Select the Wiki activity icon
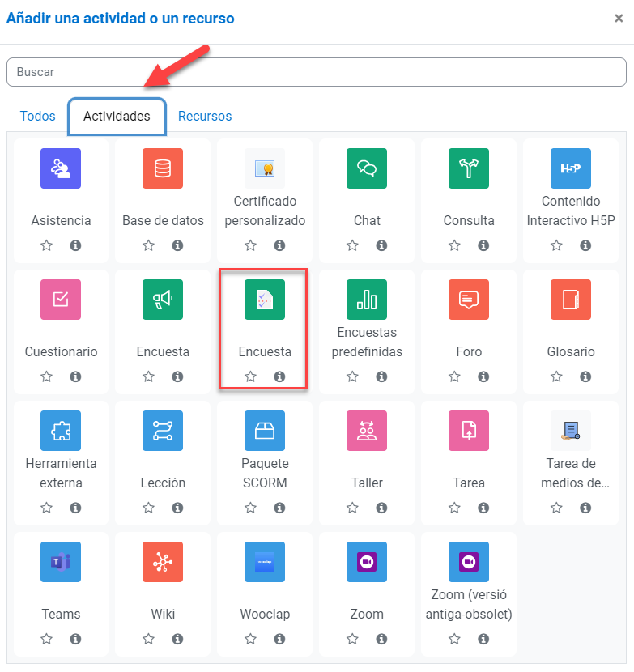634x672 pixels. (163, 562)
